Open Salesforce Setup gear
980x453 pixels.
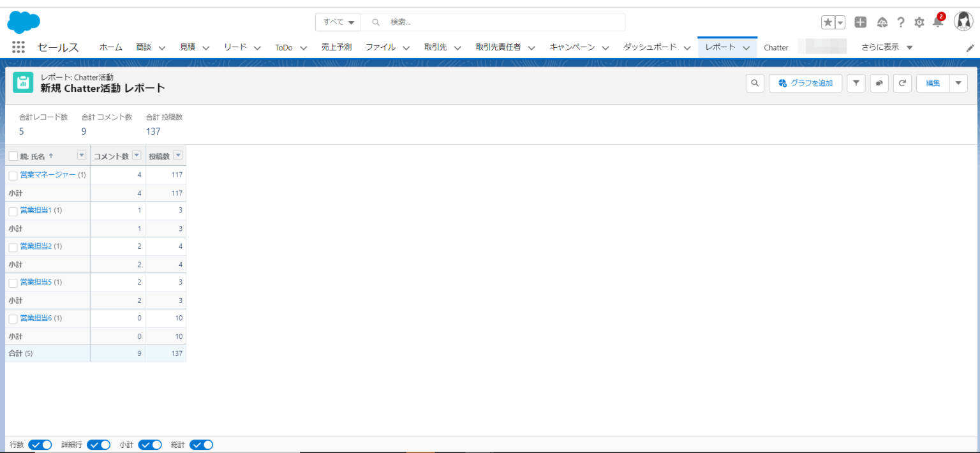(x=919, y=22)
